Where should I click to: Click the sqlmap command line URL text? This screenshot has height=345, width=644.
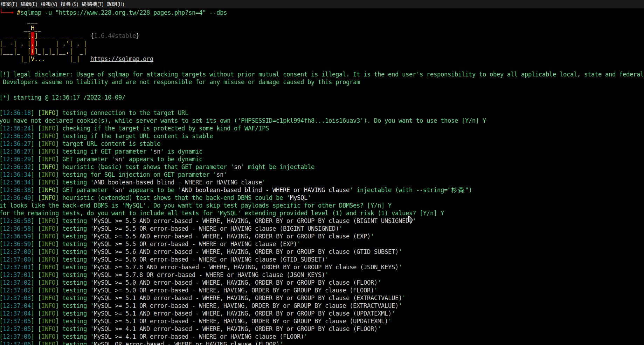(131, 13)
